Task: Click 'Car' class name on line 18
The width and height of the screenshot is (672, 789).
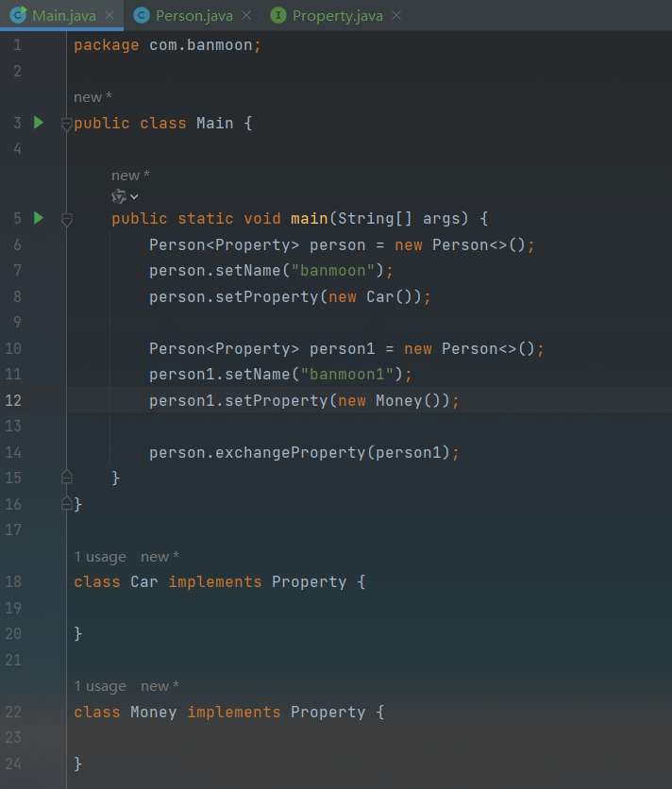Action: (144, 582)
